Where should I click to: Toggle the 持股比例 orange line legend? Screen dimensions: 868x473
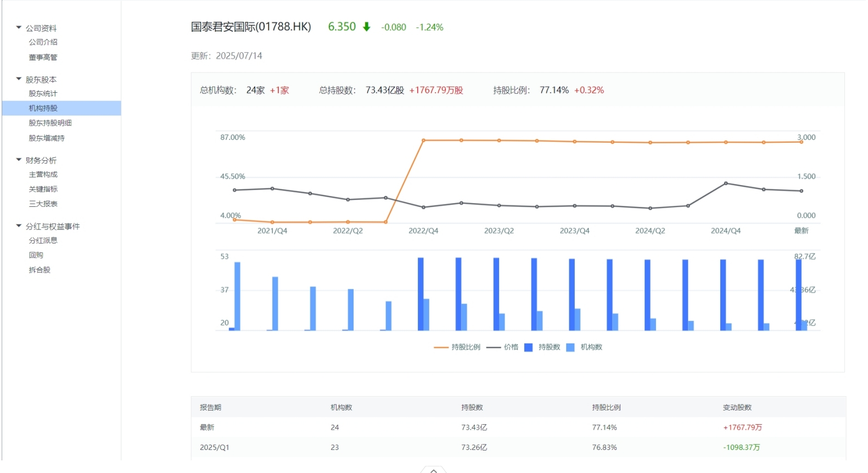[x=457, y=347]
